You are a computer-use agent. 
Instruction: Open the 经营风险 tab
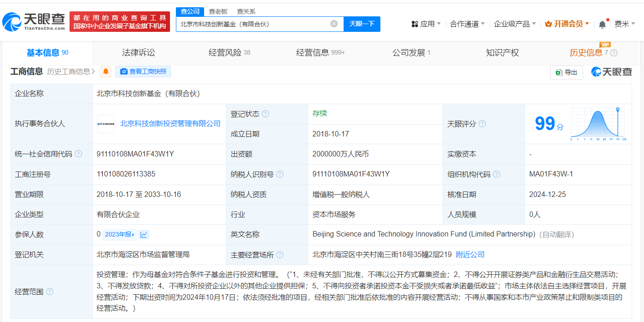229,53
